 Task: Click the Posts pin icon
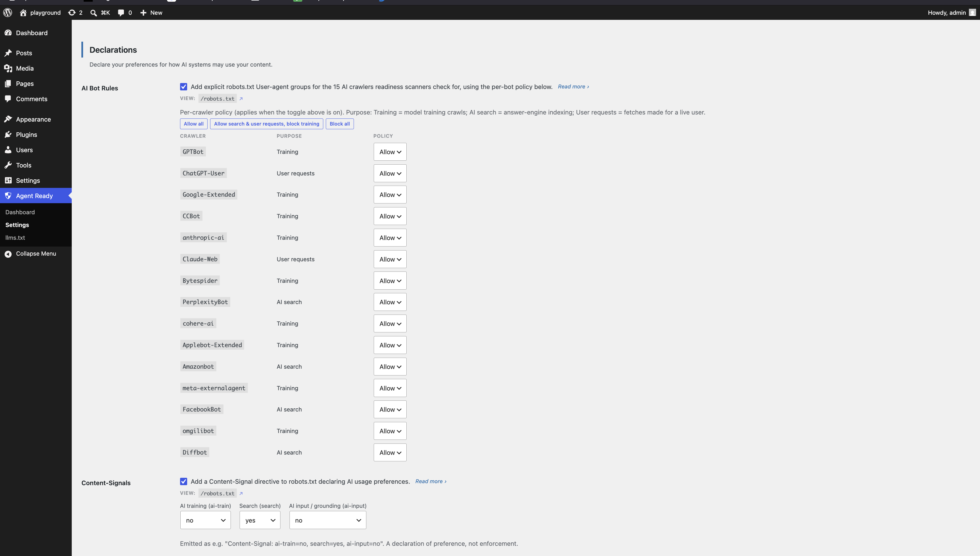pos(8,53)
